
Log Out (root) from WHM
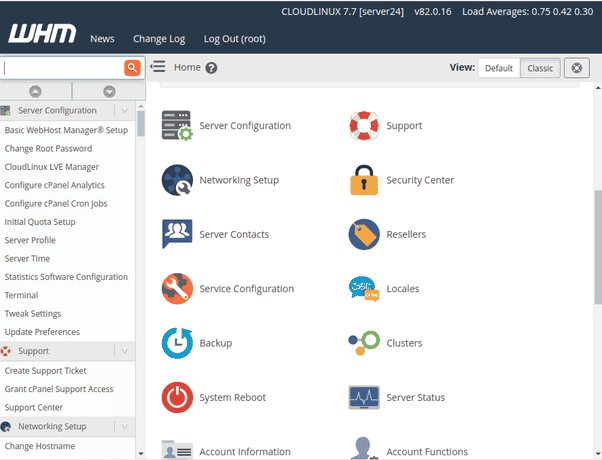pos(235,39)
